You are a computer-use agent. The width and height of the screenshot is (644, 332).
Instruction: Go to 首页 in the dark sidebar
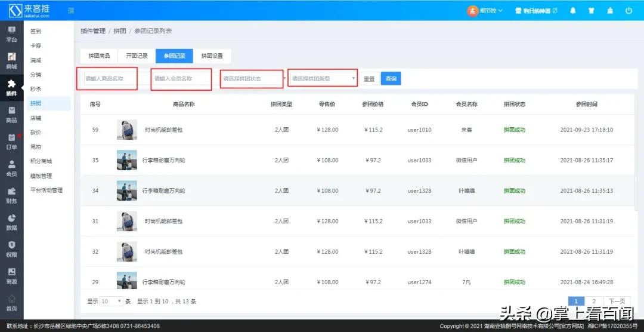coord(12,303)
